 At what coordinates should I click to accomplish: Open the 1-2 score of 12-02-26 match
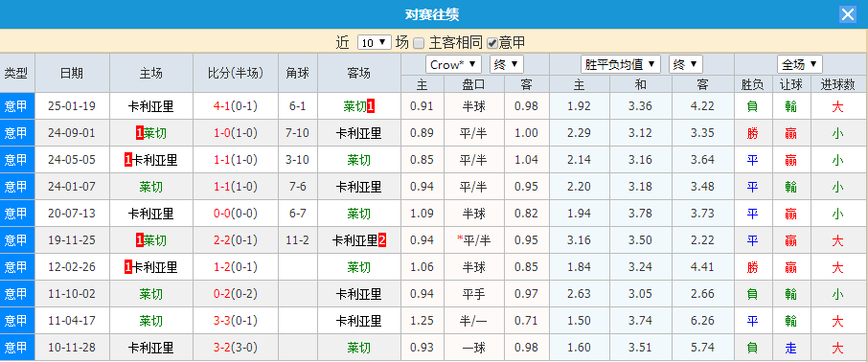(221, 267)
